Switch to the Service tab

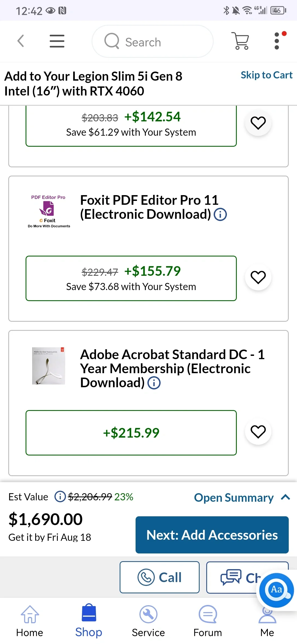point(148,621)
